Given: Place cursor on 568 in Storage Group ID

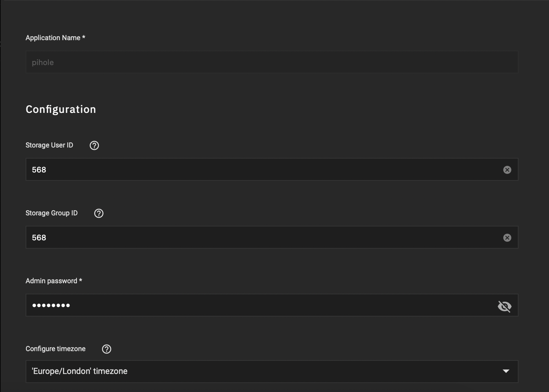Looking at the screenshot, I should (x=39, y=238).
